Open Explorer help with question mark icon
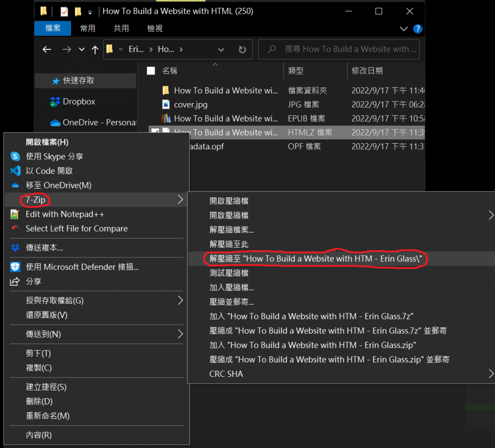 click(x=418, y=29)
